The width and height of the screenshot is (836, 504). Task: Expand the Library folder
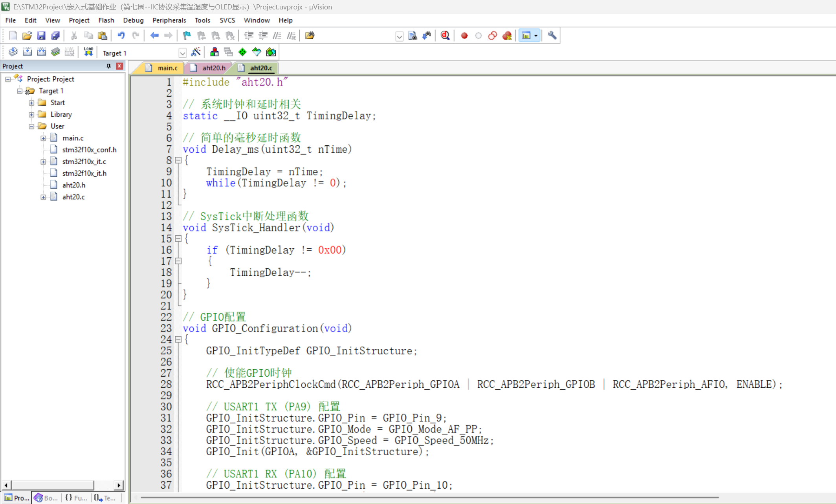pyautogui.click(x=31, y=114)
